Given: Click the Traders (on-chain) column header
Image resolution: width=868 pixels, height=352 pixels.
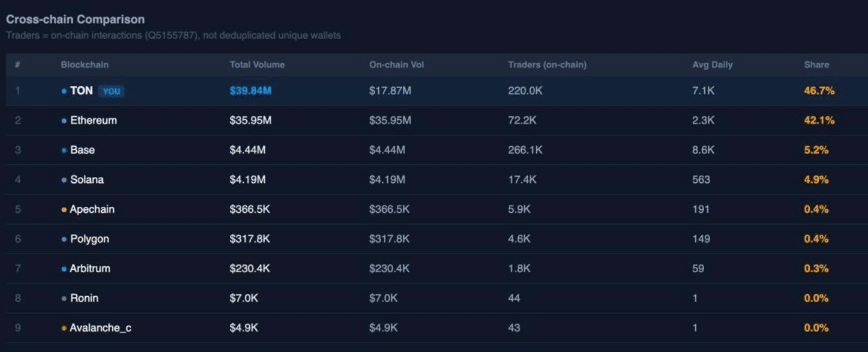Looking at the screenshot, I should (547, 65).
